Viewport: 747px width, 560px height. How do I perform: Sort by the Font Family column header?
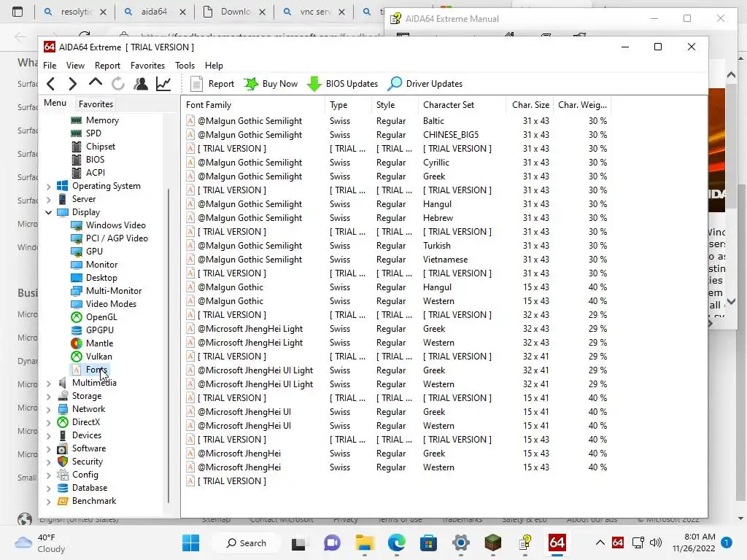pos(253,105)
